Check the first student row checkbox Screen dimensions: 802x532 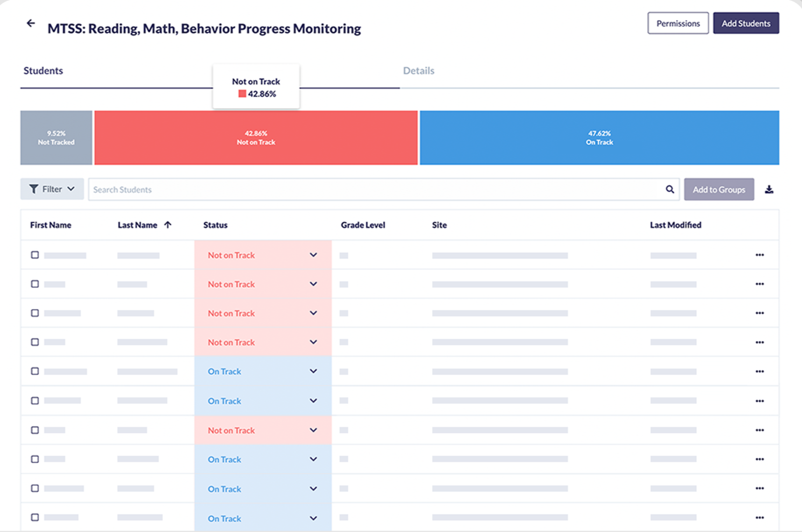coord(35,255)
